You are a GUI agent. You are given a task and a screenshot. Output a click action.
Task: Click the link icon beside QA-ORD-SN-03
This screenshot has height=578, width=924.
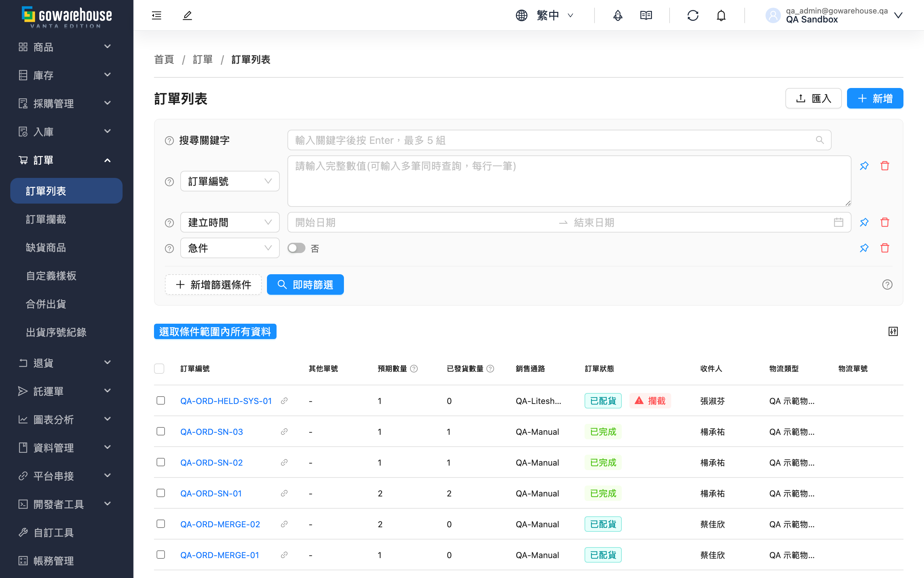[284, 432]
